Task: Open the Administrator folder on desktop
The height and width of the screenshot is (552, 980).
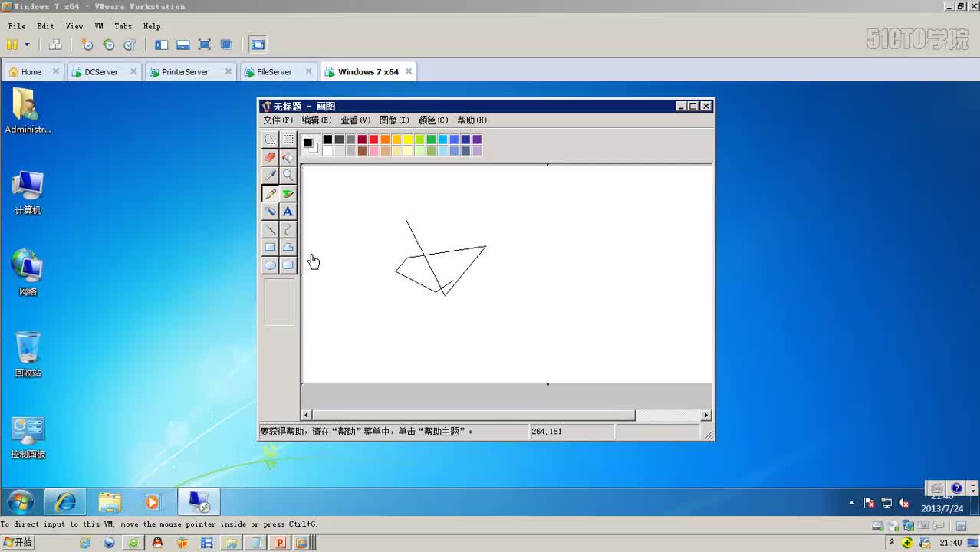Action: 28,111
